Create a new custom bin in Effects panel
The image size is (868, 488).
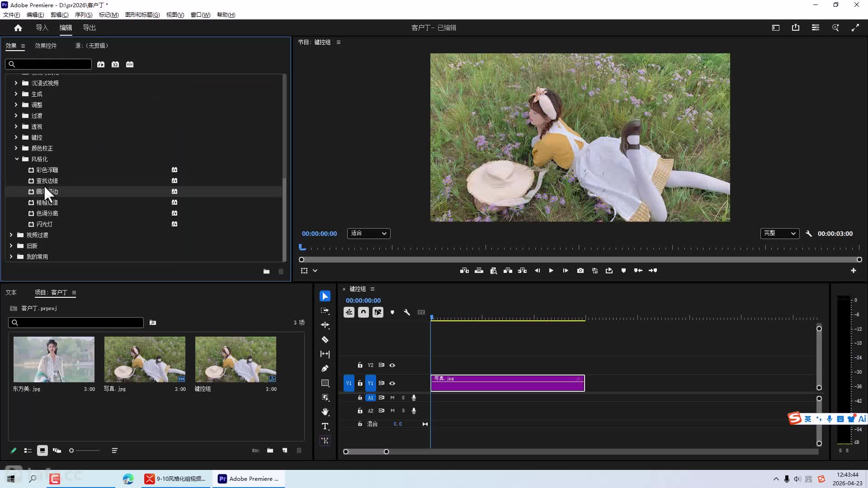[266, 272]
